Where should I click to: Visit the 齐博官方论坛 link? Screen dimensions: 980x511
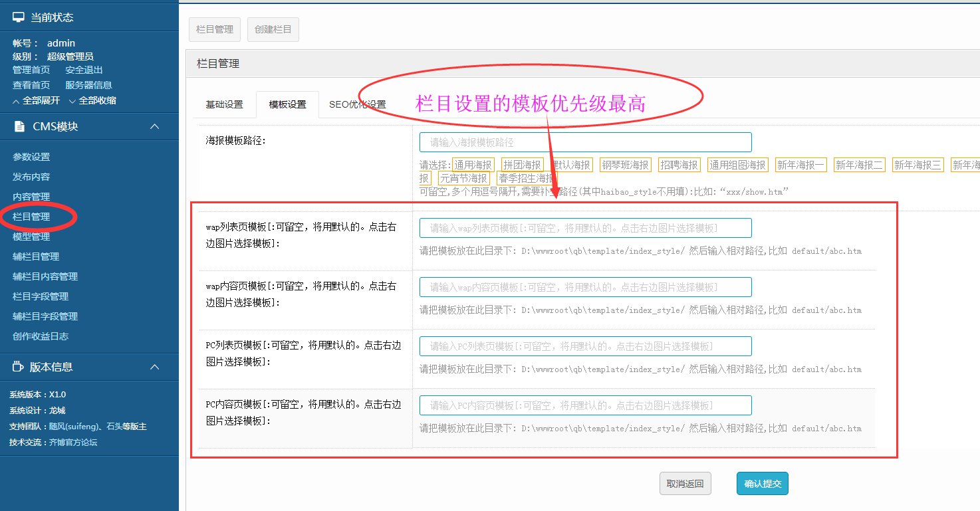click(x=73, y=442)
